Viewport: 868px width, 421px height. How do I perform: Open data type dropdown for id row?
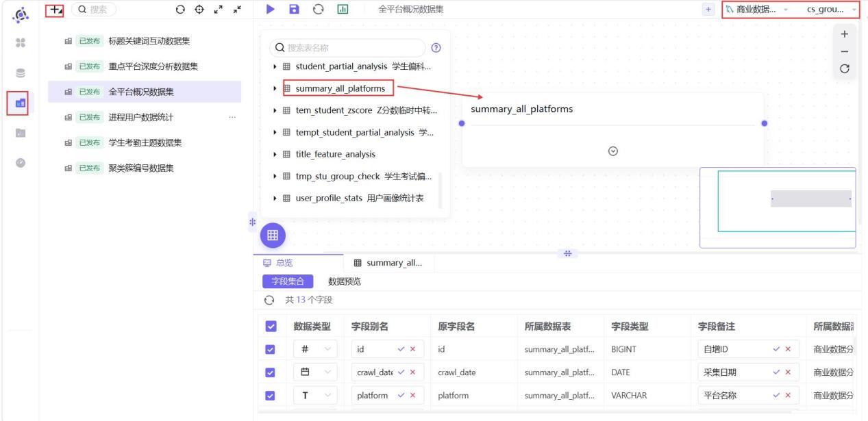[316, 349]
